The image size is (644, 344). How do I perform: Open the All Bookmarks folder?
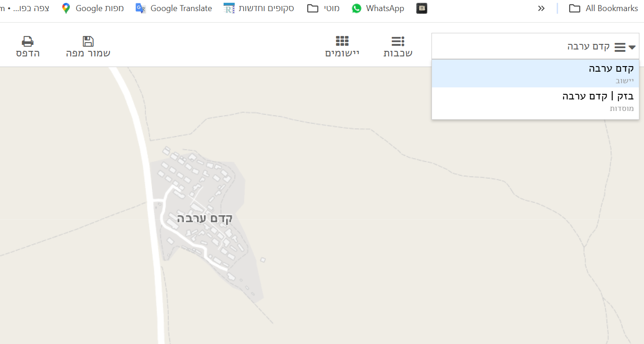[x=603, y=8]
